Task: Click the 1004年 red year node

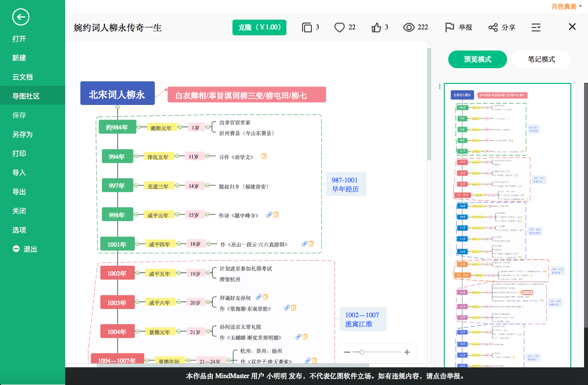Action: coord(117,332)
